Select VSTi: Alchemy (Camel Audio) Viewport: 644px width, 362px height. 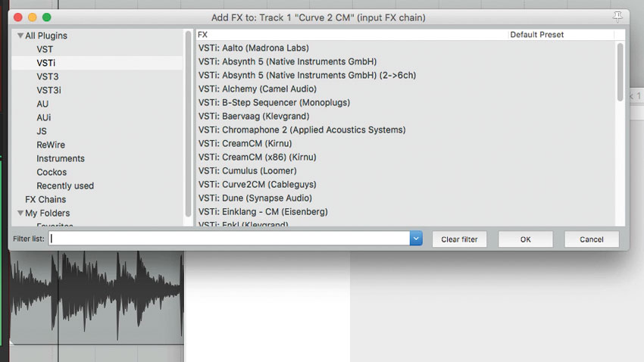(x=258, y=89)
